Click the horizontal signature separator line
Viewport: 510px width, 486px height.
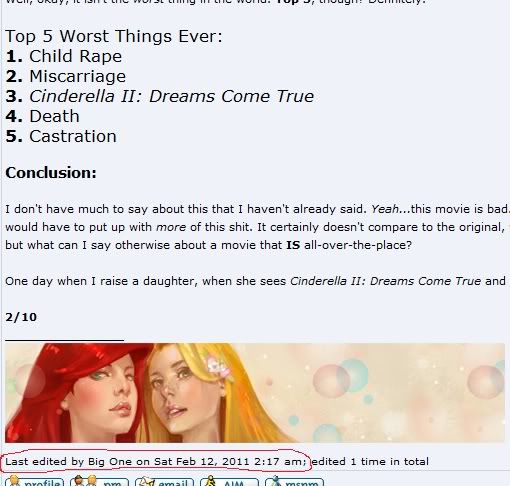point(64,340)
